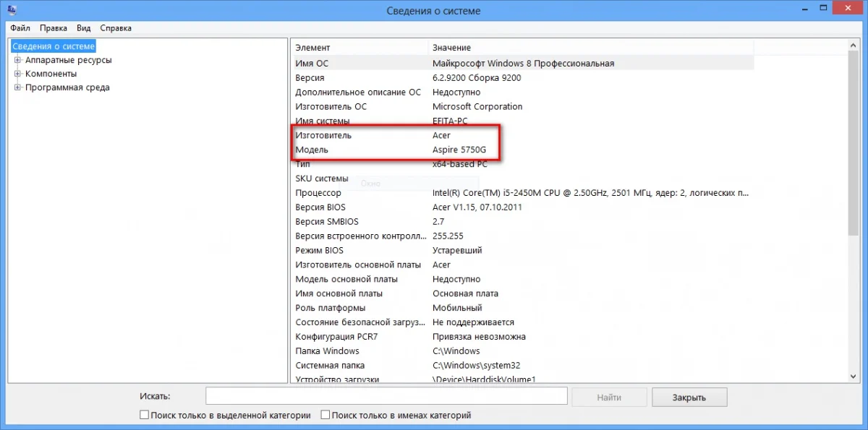
Task: Click the Значение column header
Action: [591, 48]
